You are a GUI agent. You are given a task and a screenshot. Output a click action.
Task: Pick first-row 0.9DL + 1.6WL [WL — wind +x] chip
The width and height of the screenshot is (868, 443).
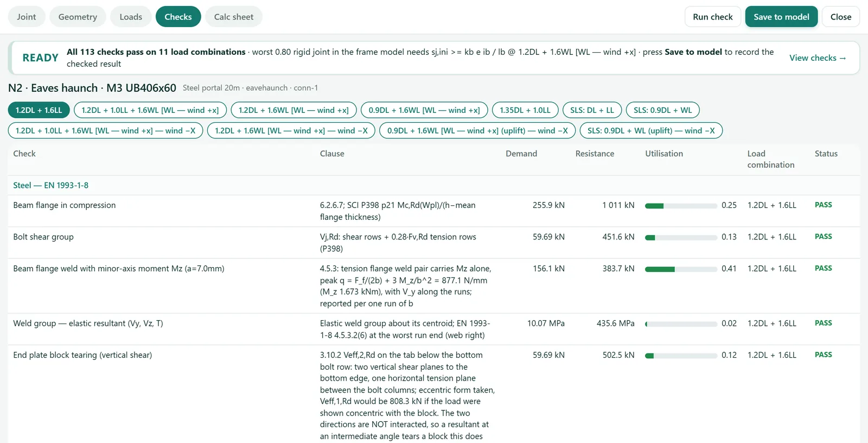coord(424,110)
